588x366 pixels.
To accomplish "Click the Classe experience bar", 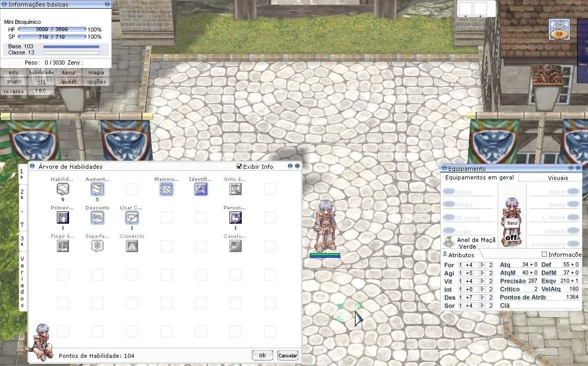I will (x=71, y=53).
